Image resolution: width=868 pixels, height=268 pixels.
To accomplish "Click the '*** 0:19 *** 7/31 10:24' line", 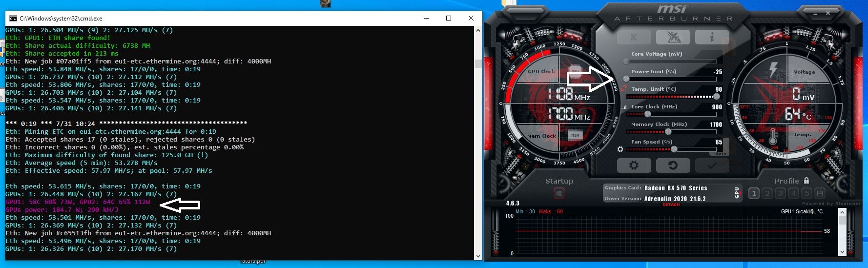I will 126,124.
